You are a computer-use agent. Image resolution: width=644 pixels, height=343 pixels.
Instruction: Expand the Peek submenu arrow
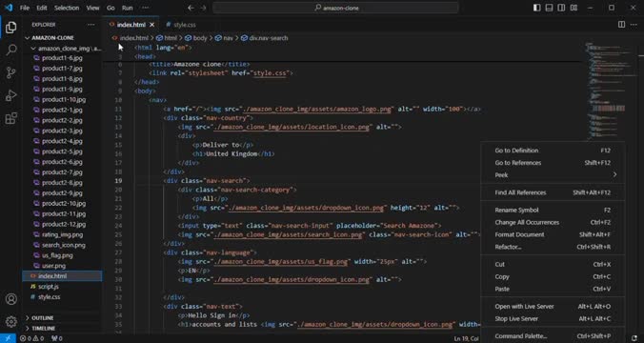click(x=614, y=175)
